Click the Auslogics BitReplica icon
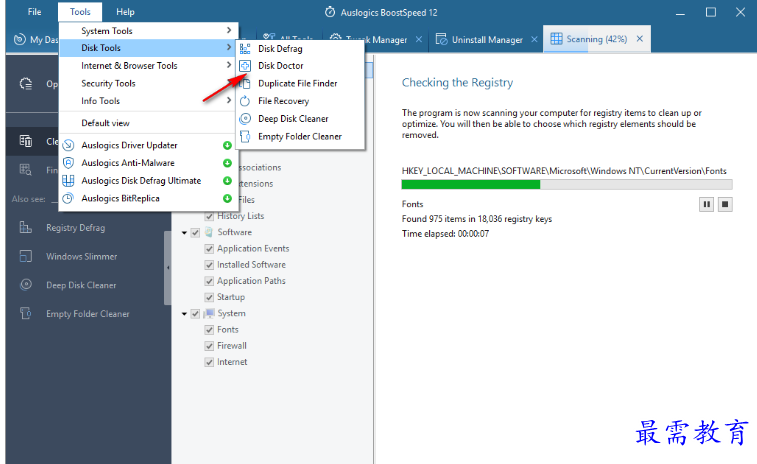This screenshot has width=757, height=464. pyautogui.click(x=69, y=198)
